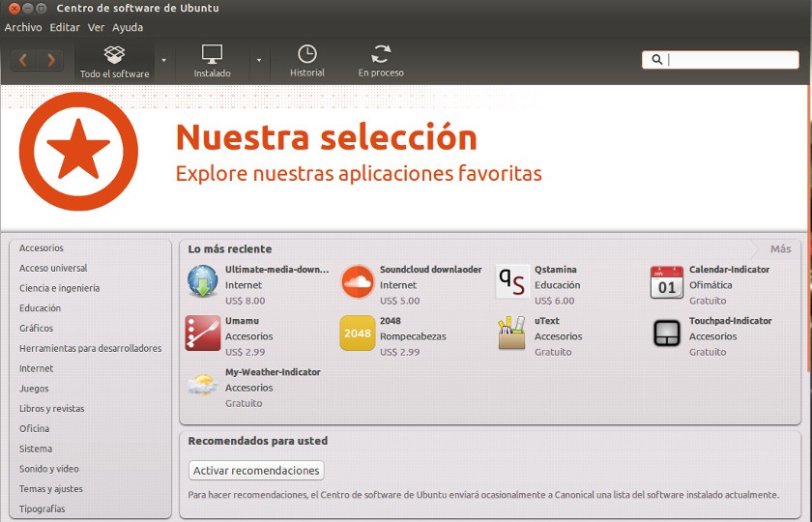This screenshot has height=522, width=812.
Task: Click the My-Weather-Indicator sun icon
Action: pyautogui.click(x=203, y=384)
